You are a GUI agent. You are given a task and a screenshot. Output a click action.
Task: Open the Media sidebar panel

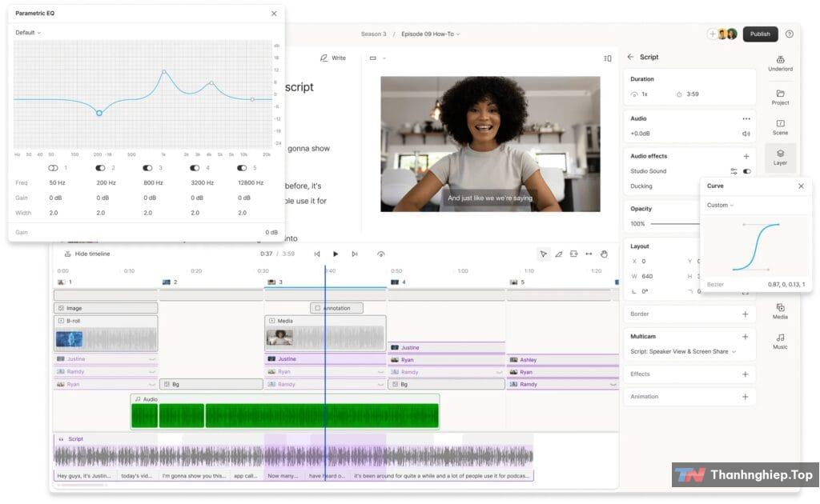[x=780, y=310]
